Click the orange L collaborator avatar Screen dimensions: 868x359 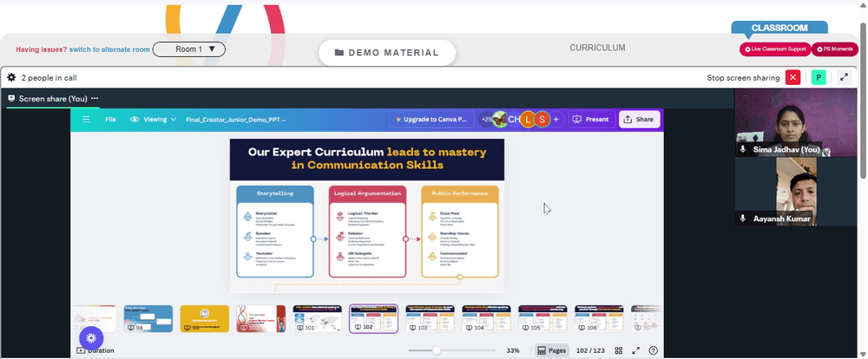coord(528,120)
